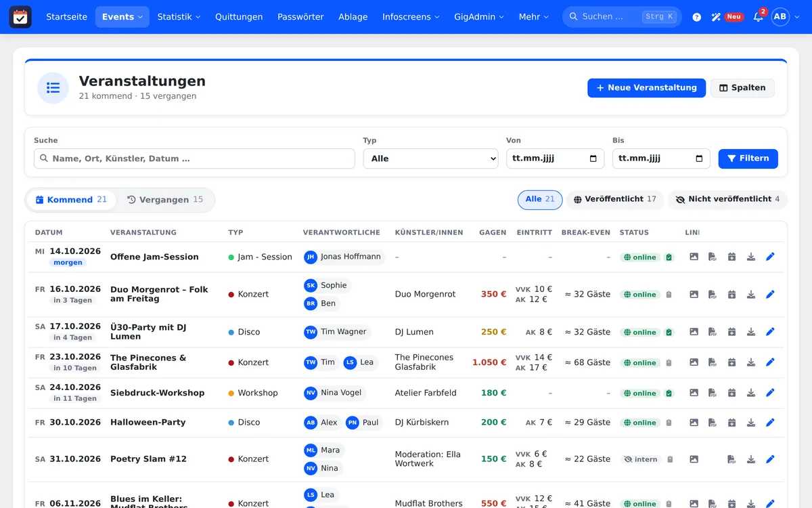Image resolution: width=812 pixels, height=508 pixels.
Task: Edit the Halloween-Party event
Action: [x=770, y=423]
